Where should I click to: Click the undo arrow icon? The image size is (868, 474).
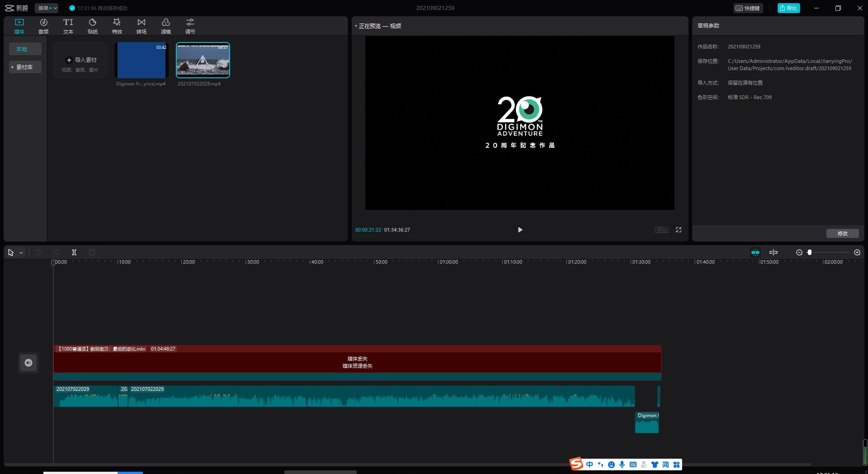point(38,252)
